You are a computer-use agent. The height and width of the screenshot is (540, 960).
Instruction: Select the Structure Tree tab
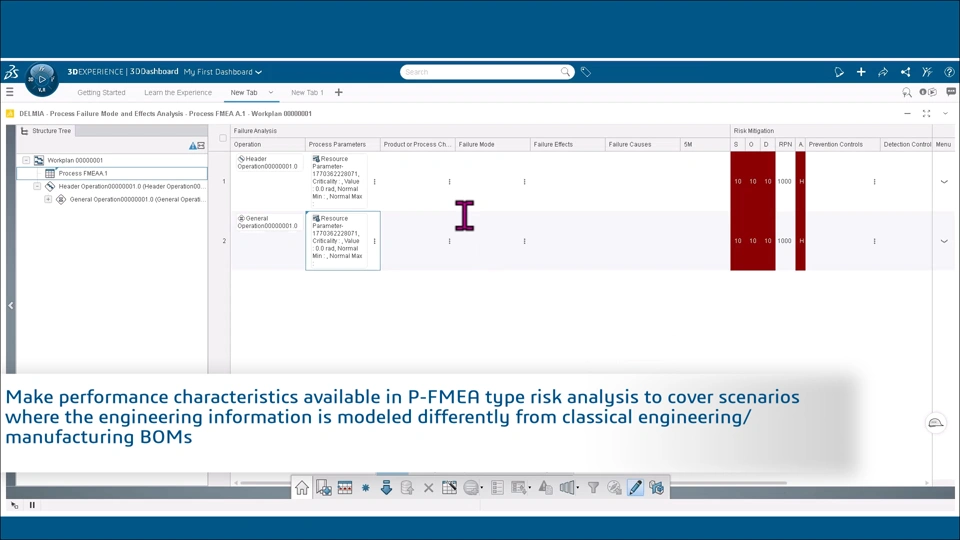click(46, 131)
